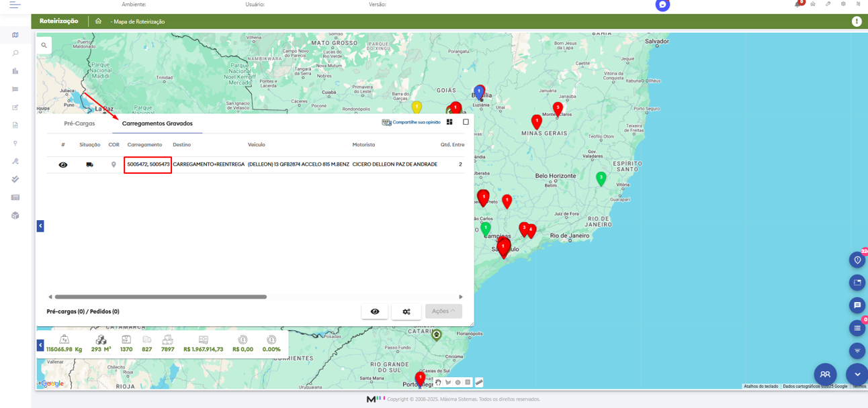
Task: Open the two-people group floating button
Action: point(825,374)
